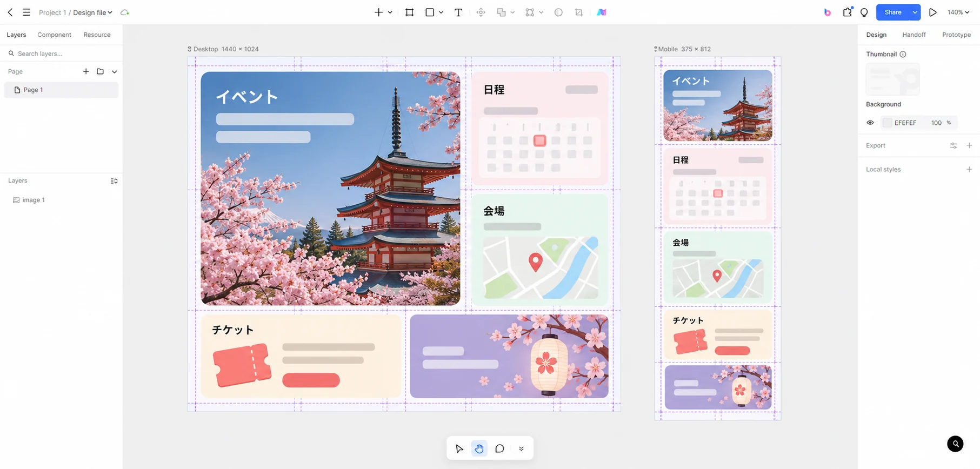Viewport: 980px width, 469px height.
Task: Go back with the left arrow icon
Action: pos(10,12)
